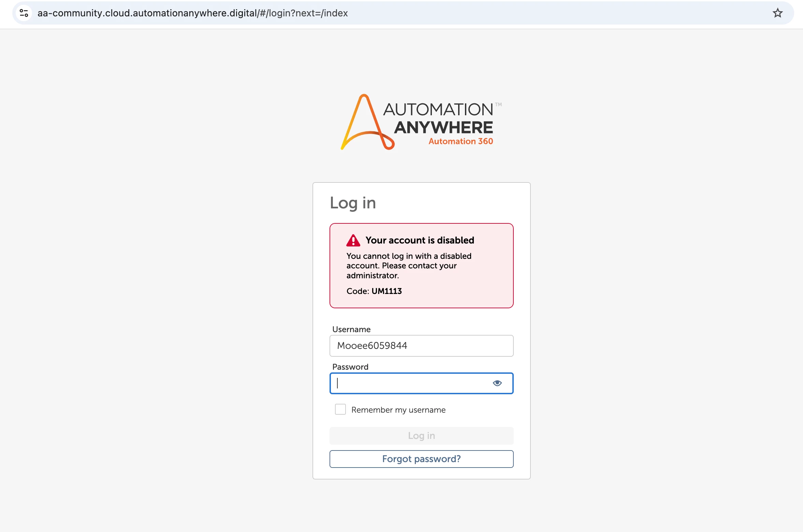Show password with the eye icon
Image resolution: width=803 pixels, height=532 pixels.
497,383
